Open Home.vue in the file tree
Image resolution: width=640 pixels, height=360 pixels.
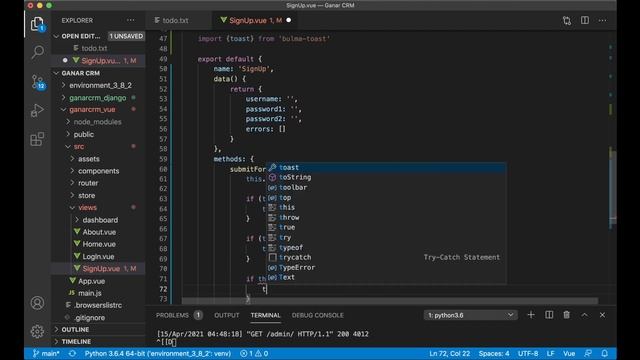99,244
